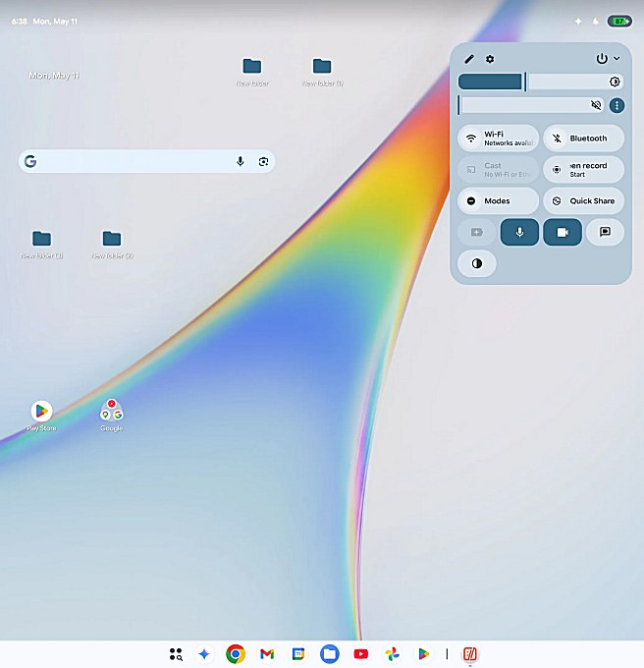The width and height of the screenshot is (644, 668).
Task: Click the sparkle icon in the status bar
Action: tap(578, 21)
